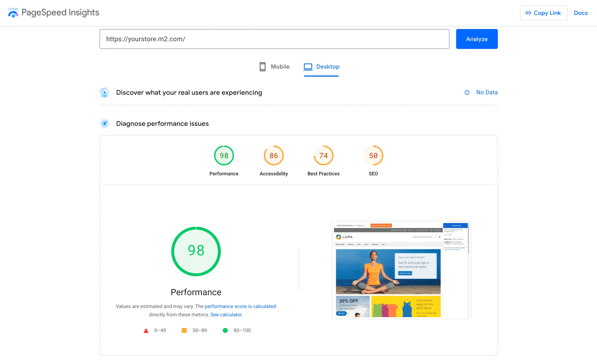Viewport: 597px width, 364px height.
Task: Click the info icon beside No Data
Action: click(467, 92)
